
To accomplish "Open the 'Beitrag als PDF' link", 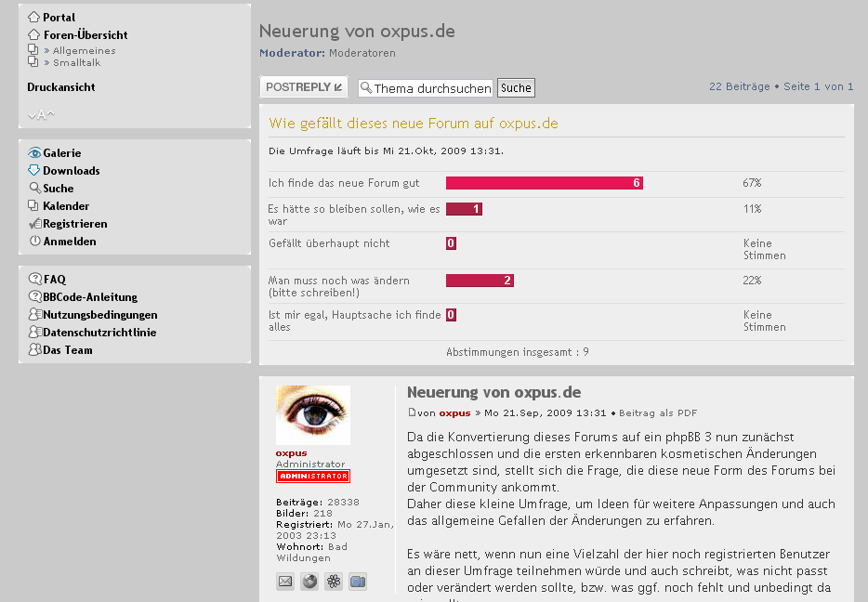I will click(x=658, y=413).
